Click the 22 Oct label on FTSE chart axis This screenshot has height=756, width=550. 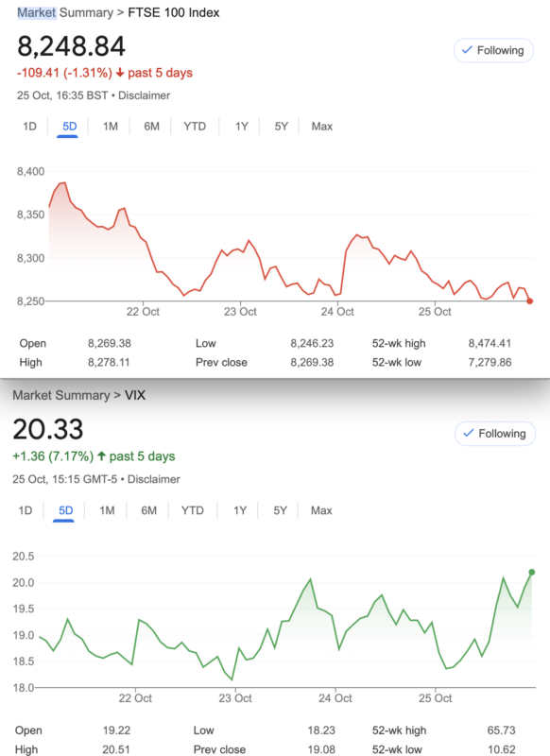coord(143,312)
